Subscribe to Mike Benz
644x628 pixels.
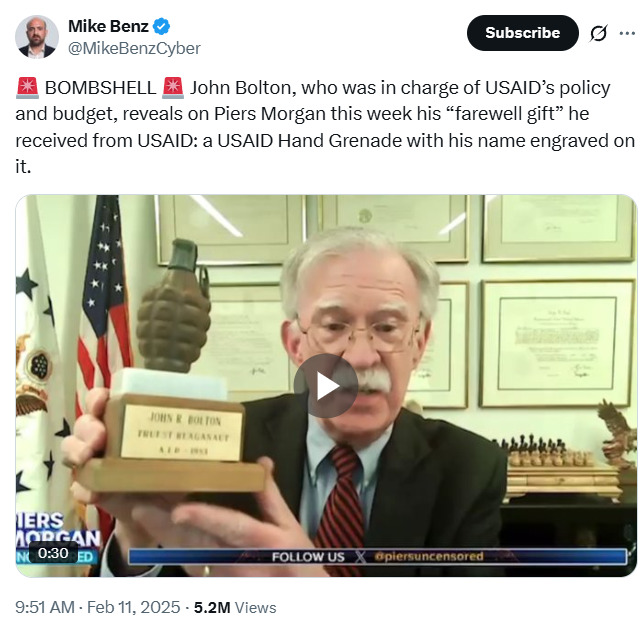[522, 33]
